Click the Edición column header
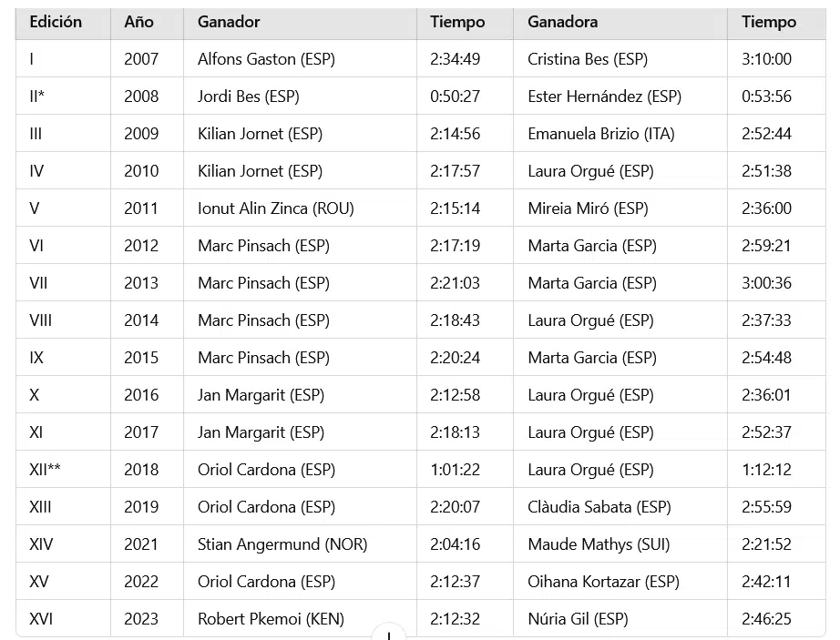 tap(56, 22)
